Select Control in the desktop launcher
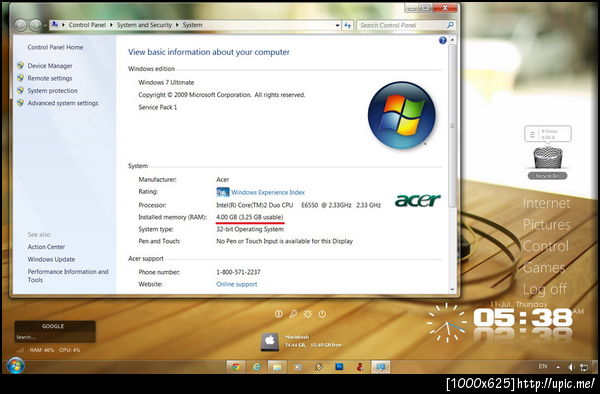The height and width of the screenshot is (394, 600). 545,246
